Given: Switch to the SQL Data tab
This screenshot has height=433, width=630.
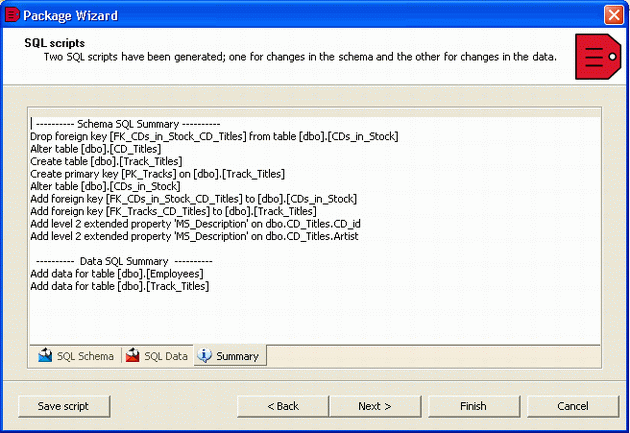Looking at the screenshot, I should pyautogui.click(x=157, y=356).
